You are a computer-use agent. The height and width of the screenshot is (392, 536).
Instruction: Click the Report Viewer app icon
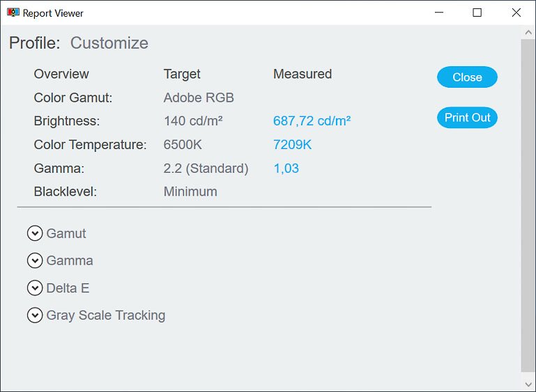click(13, 13)
